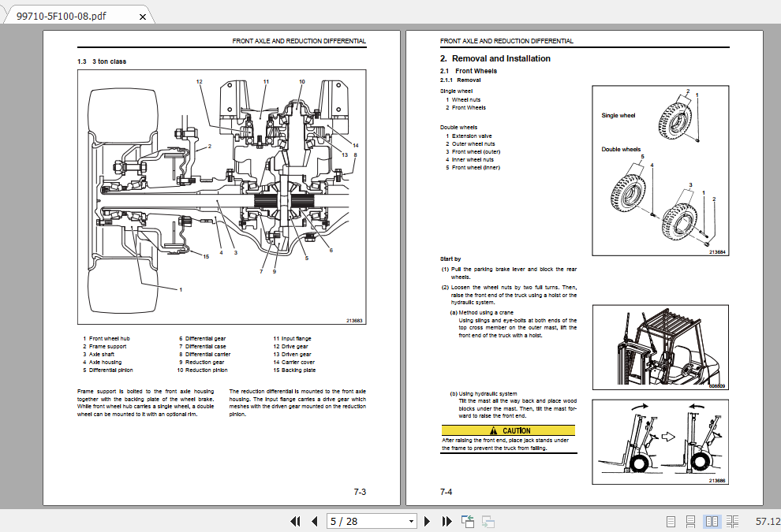Toggle the highlighted facing pages layout
Viewport: 781px width, 532px height.
[x=712, y=521]
